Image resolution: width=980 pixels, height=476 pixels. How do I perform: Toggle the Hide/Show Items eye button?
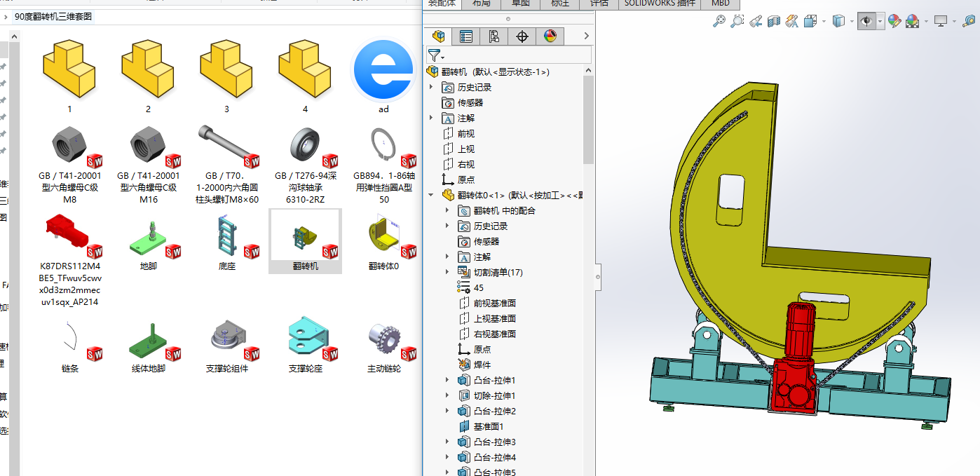click(866, 22)
